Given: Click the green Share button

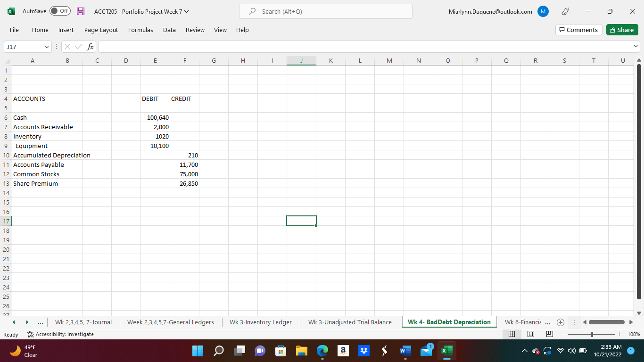Looking at the screenshot, I should tap(622, 30).
